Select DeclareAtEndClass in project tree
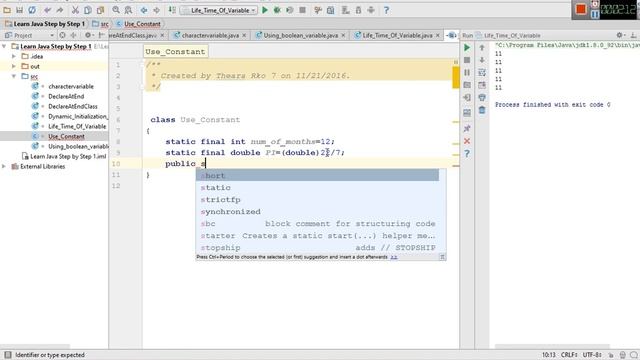Screen dimensions: 640x360 pyautogui.click(x=73, y=107)
